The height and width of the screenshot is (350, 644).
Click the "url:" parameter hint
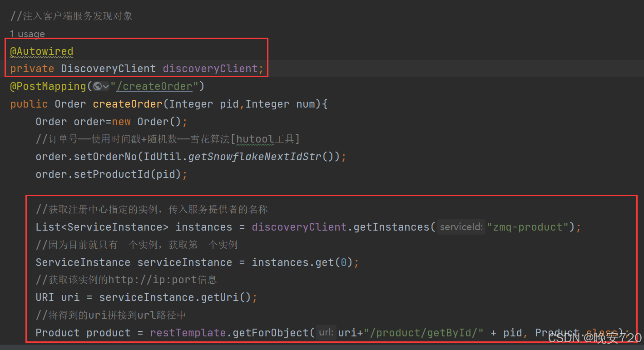326,333
